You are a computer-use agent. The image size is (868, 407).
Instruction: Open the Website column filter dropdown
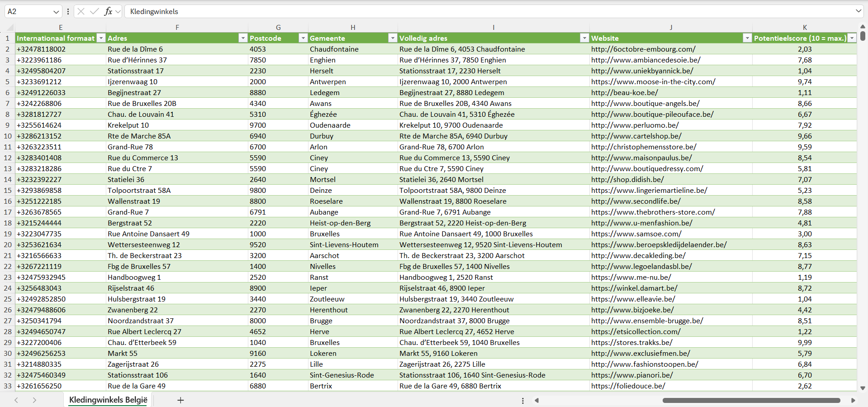[747, 38]
